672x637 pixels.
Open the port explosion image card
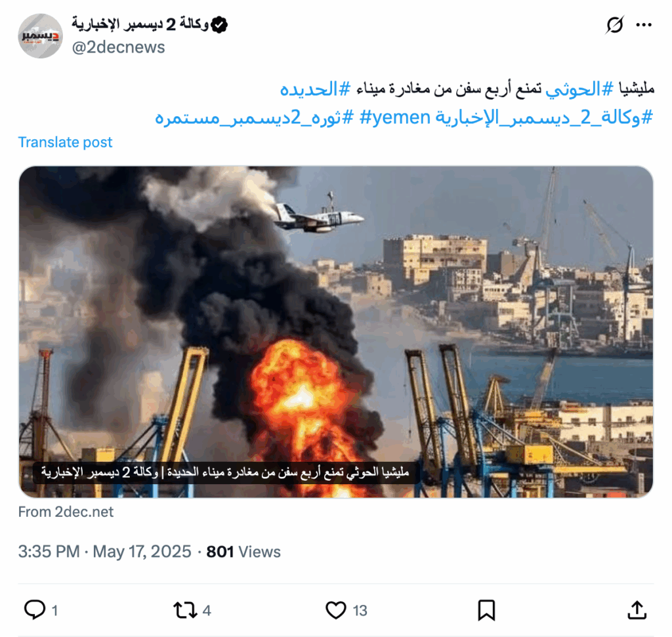coord(336,331)
